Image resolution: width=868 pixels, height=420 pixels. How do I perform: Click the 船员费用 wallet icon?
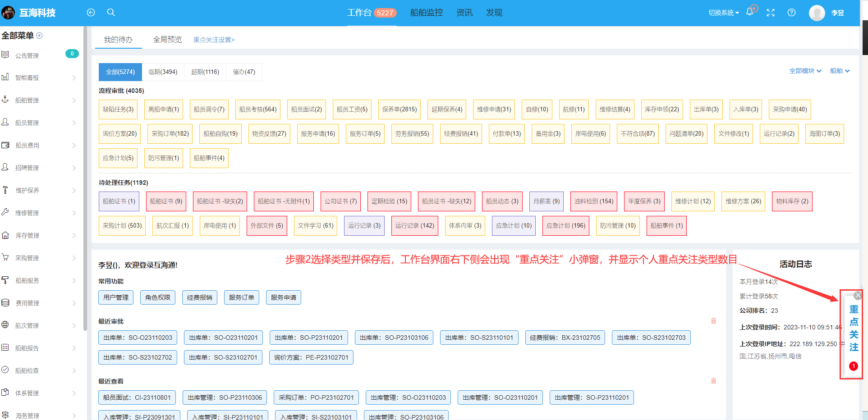5,145
